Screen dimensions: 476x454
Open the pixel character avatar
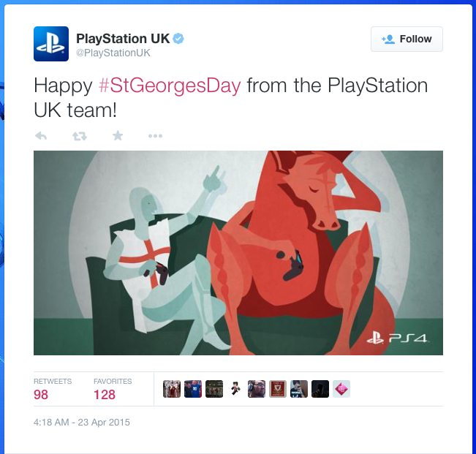click(235, 389)
